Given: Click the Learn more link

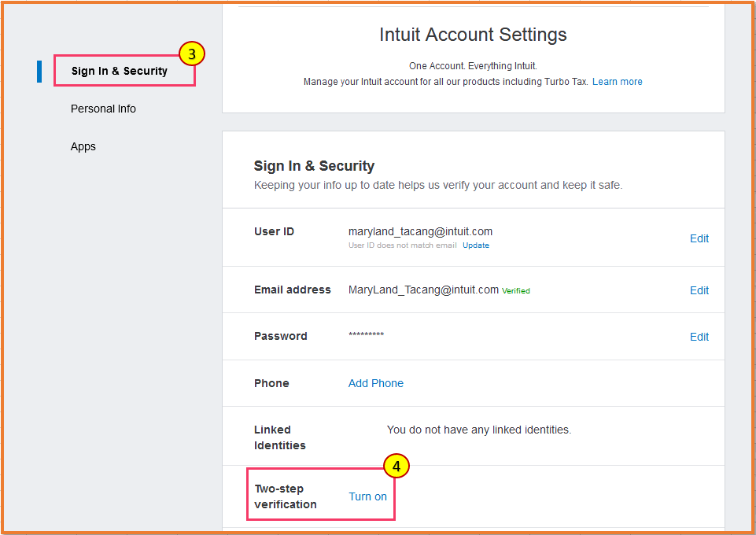Looking at the screenshot, I should coord(617,81).
